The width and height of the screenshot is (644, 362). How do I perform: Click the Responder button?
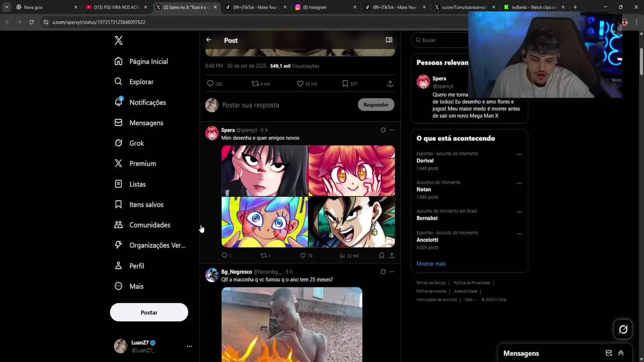(x=376, y=105)
